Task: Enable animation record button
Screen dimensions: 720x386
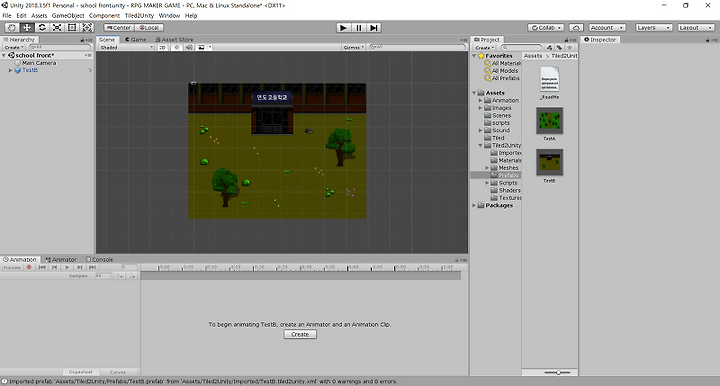Action: click(x=29, y=267)
